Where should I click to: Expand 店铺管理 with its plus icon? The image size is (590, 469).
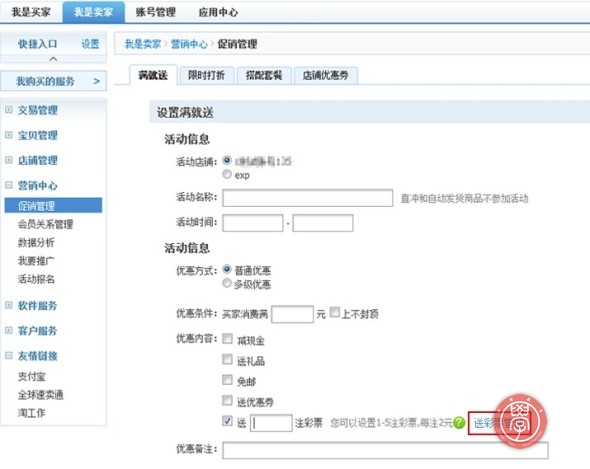[9, 160]
